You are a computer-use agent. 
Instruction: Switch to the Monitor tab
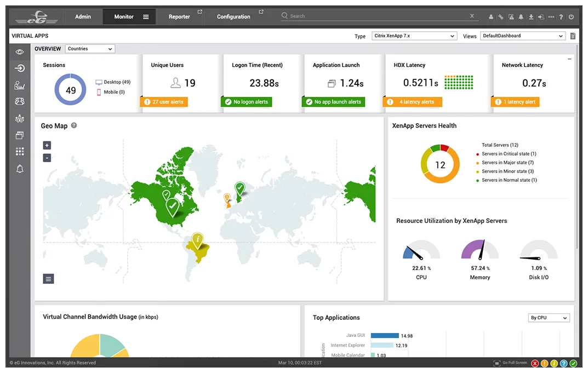tap(123, 16)
